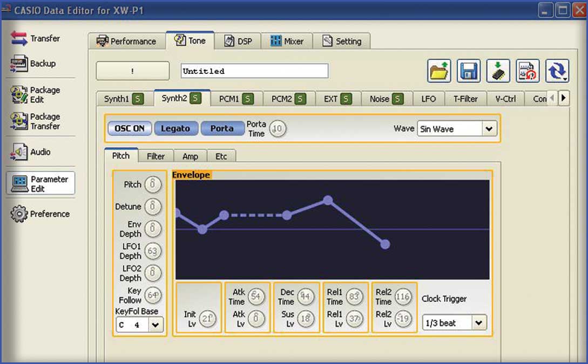Viewport: 588px width, 364px height.
Task: Click the Rel2 Lv knob
Action: point(403,319)
